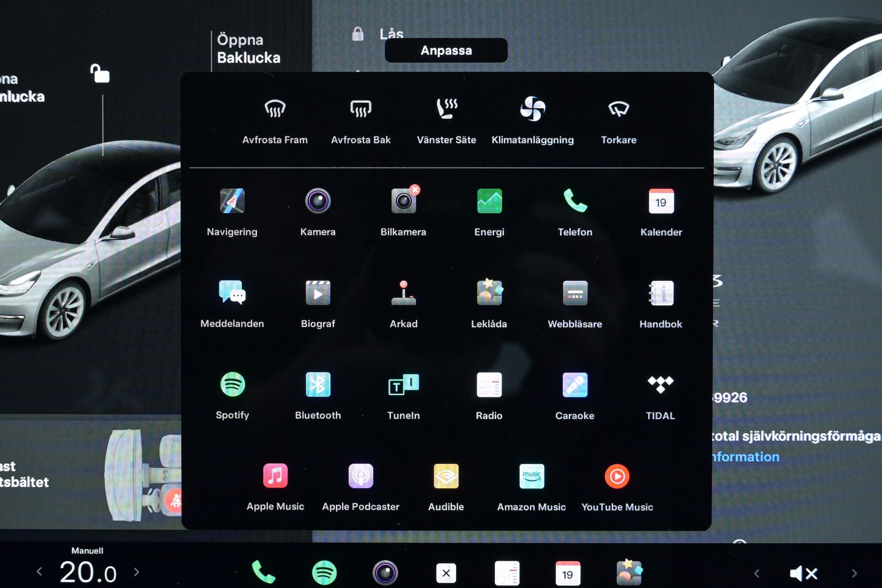
Task: Unmute the volume speaker icon
Action: click(x=803, y=574)
